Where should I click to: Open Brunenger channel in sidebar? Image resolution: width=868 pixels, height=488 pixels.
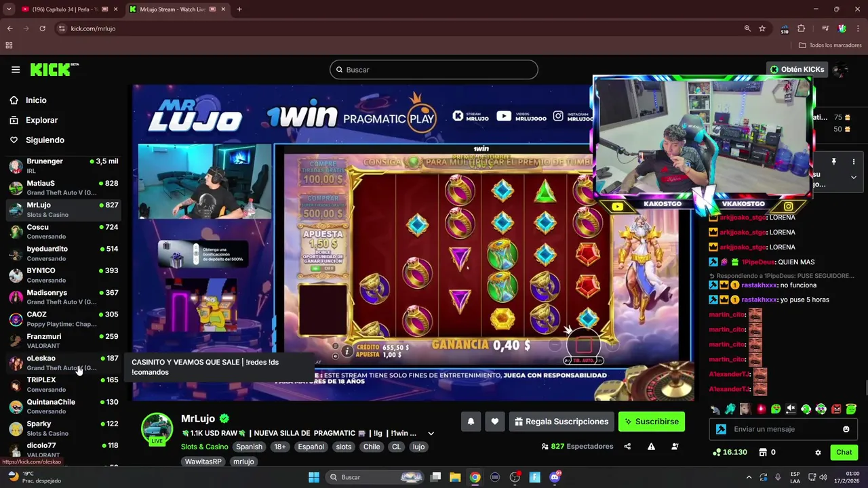[64, 165]
